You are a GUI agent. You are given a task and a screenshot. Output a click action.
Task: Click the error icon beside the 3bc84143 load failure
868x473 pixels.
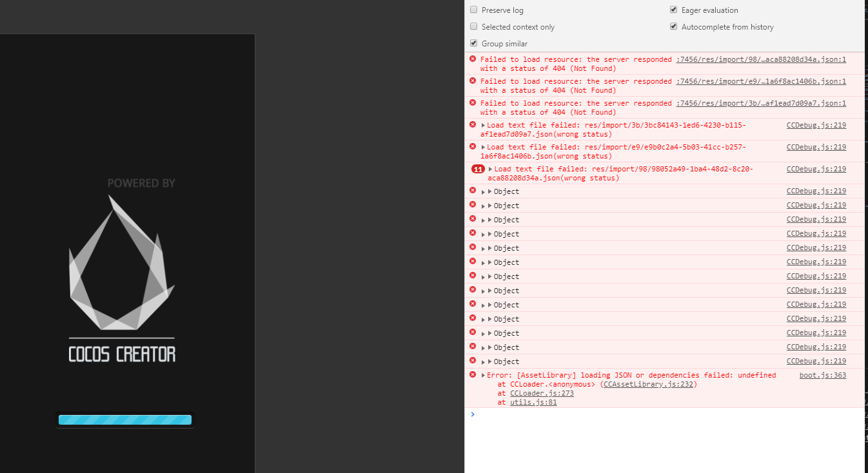tap(473, 124)
